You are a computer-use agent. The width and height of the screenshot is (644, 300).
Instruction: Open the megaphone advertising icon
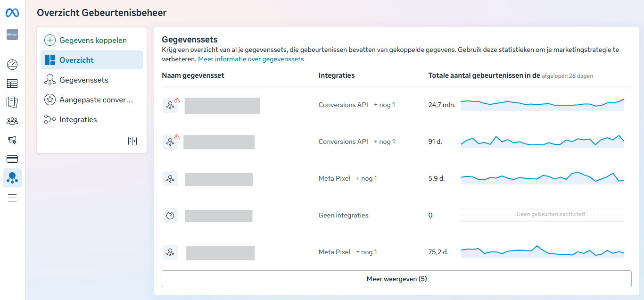point(12,140)
